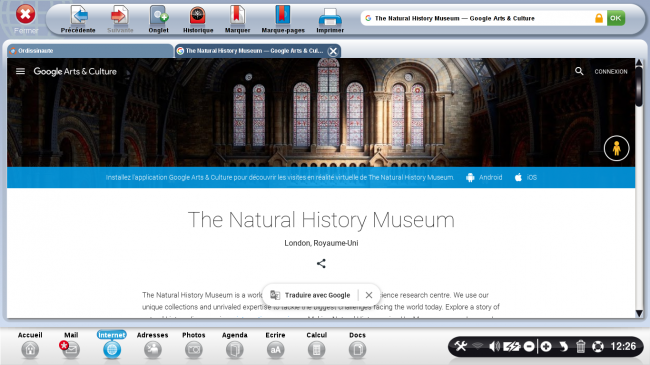Click the heading The Natural History Museum
This screenshot has width=650, height=365.
(x=321, y=219)
